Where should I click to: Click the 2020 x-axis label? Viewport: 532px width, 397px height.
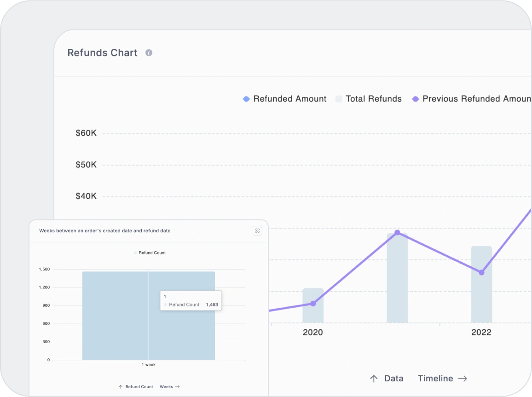pyautogui.click(x=313, y=333)
